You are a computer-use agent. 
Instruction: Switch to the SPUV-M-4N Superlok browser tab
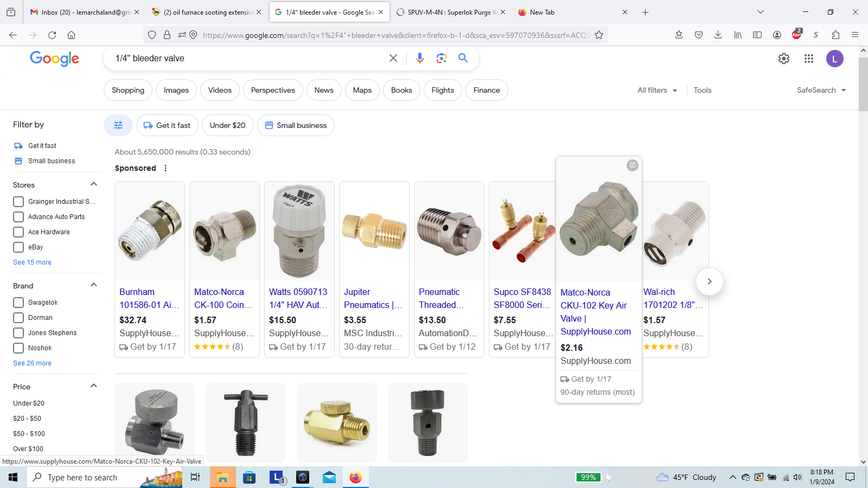(451, 12)
